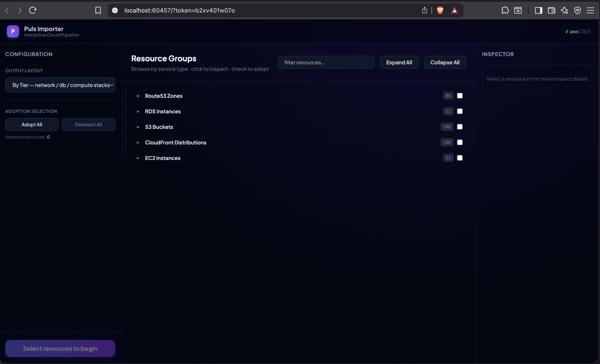Screen dimensions: 600x364
Task: Click the Puls Importer title text
Action: click(44, 29)
